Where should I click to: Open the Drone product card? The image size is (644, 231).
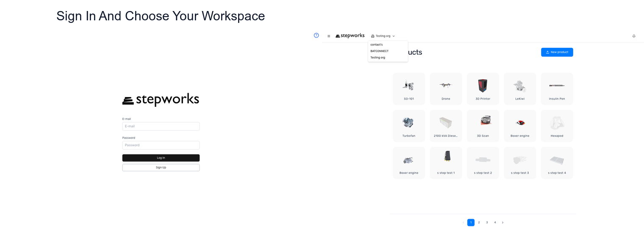click(446, 89)
